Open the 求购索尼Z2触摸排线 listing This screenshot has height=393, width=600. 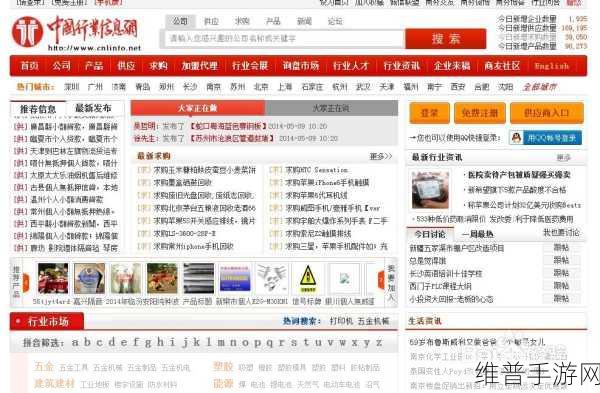point(318,233)
